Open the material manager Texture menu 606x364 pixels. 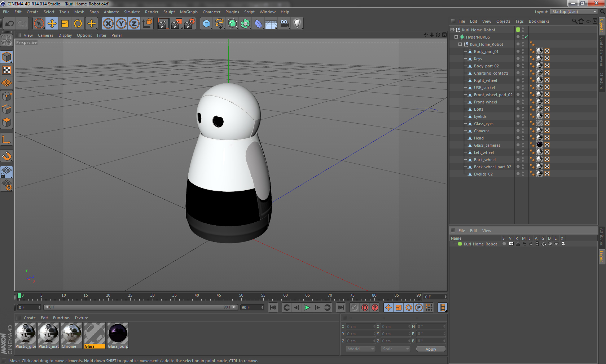81,318
